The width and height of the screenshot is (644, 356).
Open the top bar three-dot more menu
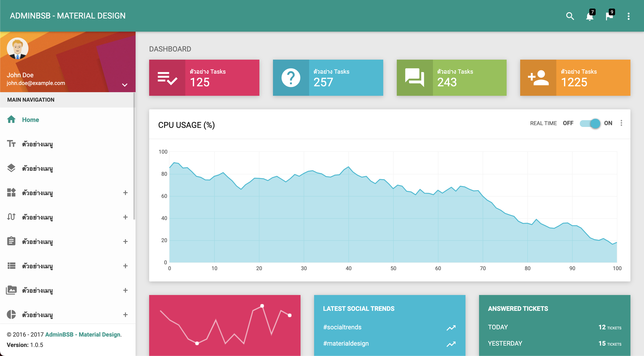coord(628,16)
